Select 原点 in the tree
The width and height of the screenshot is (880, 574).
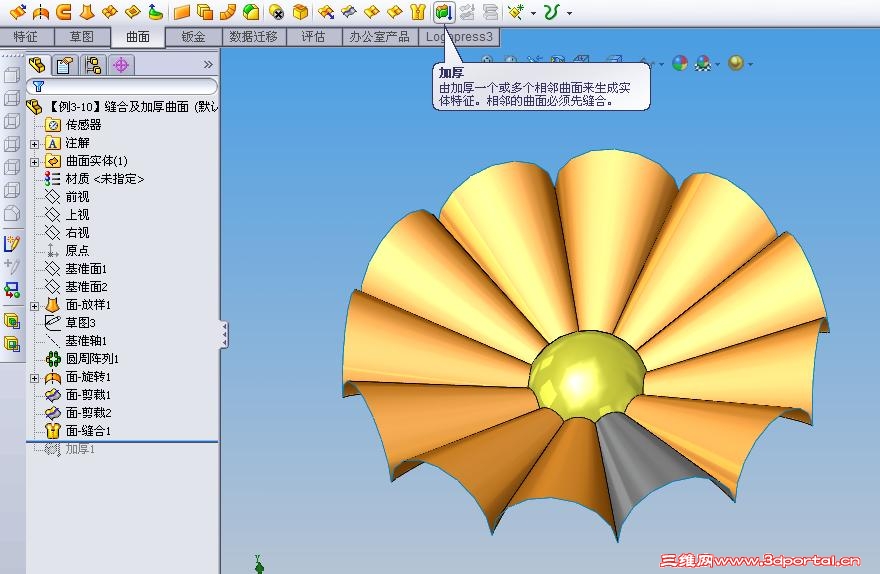[67, 250]
